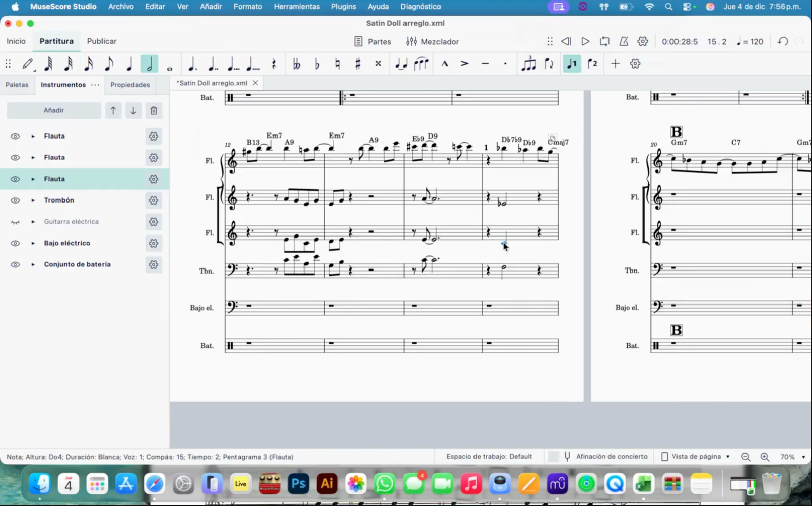Open Instrumentos panel options menu
The width and height of the screenshot is (812, 506).
click(95, 85)
